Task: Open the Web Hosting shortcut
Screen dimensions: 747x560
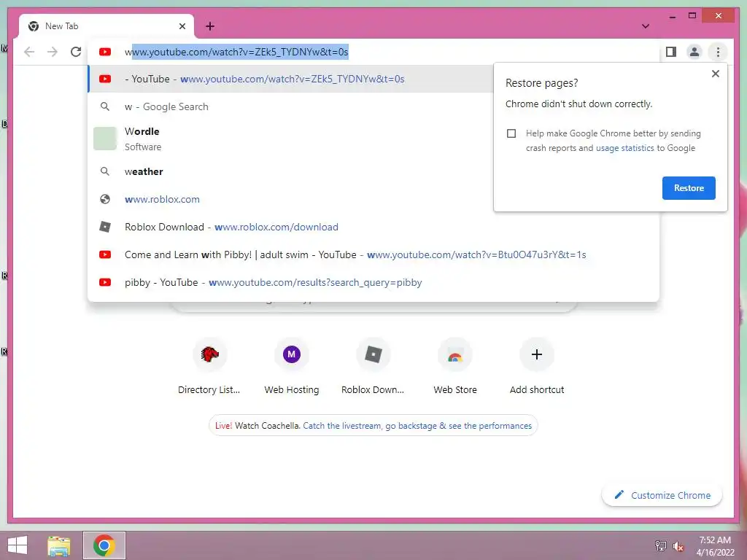Action: coord(292,367)
